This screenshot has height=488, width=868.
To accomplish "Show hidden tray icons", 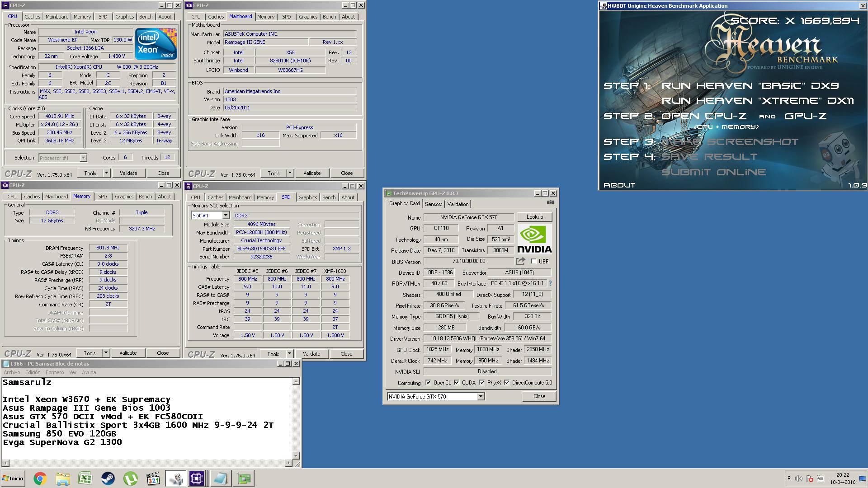I will 789,478.
